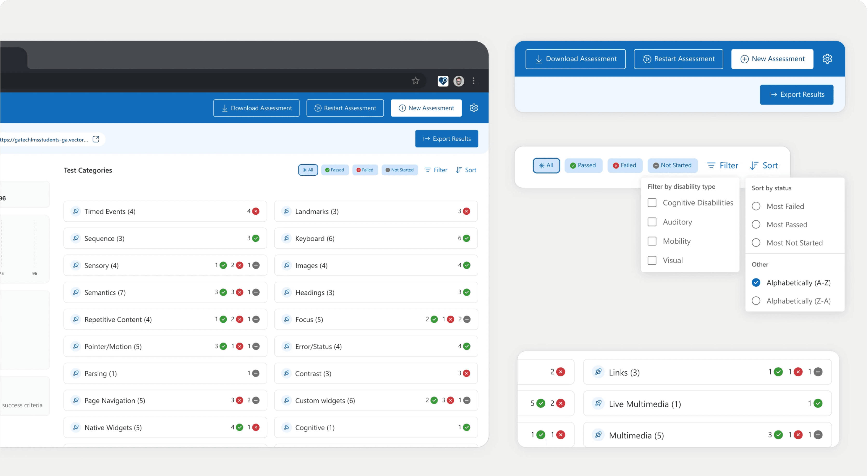Image resolution: width=868 pixels, height=476 pixels.
Task: Click the bookmark star icon in browser bar
Action: click(415, 81)
